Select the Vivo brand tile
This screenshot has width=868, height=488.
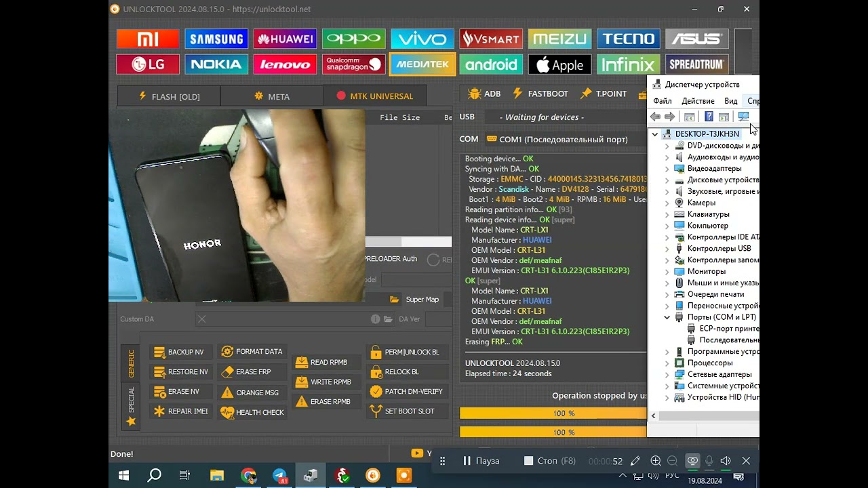(x=422, y=39)
